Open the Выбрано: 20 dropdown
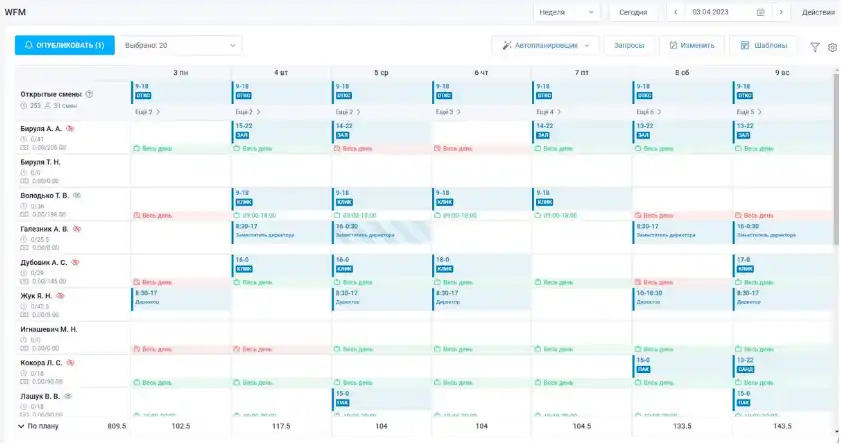This screenshot has width=841, height=445. click(x=180, y=46)
